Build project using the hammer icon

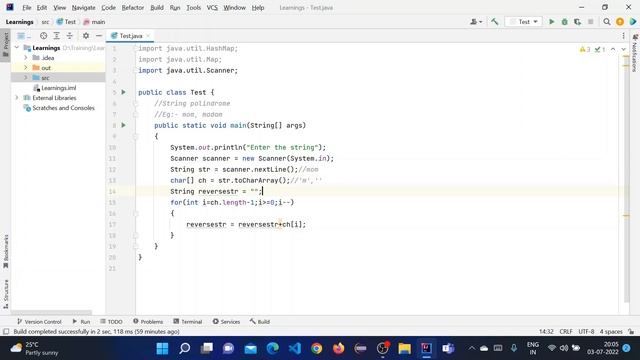495,22
